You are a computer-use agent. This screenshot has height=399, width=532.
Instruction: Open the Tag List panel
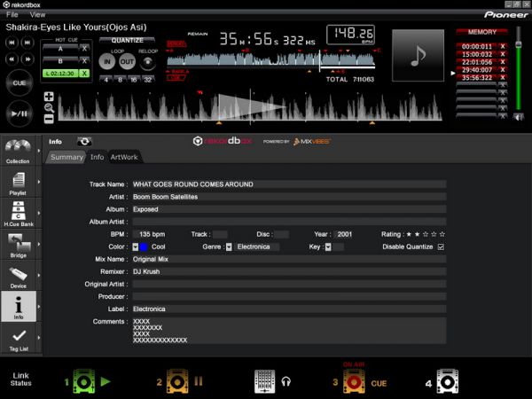pyautogui.click(x=18, y=339)
